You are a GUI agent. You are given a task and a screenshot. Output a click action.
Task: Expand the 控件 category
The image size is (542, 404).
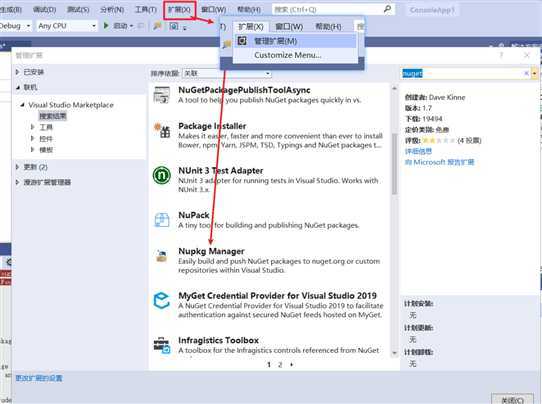pyautogui.click(x=32, y=138)
